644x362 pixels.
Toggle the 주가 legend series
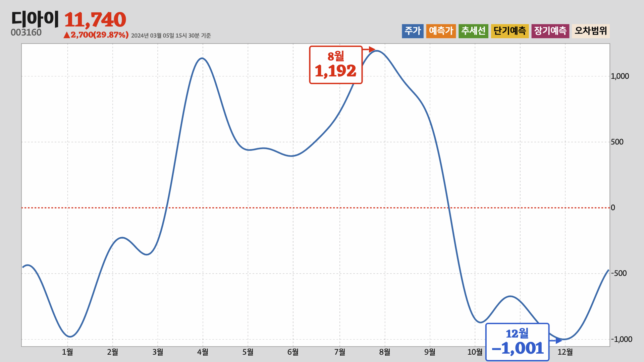click(413, 31)
